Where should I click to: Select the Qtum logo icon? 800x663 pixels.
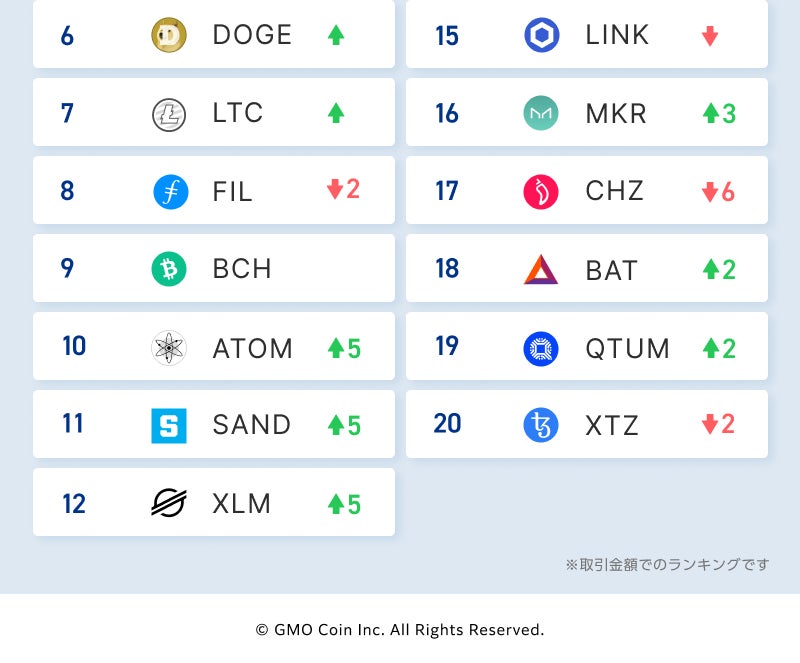(541, 347)
